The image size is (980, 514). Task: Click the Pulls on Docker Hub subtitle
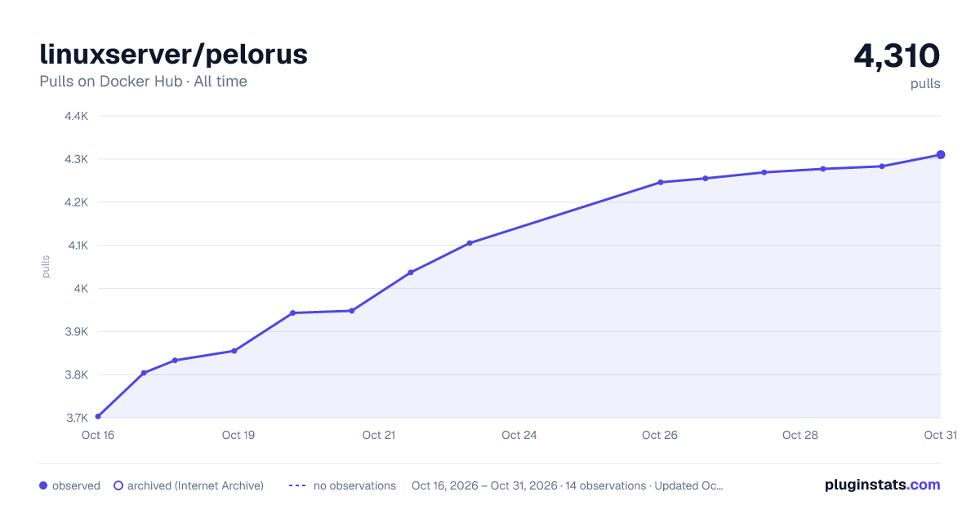143,82
